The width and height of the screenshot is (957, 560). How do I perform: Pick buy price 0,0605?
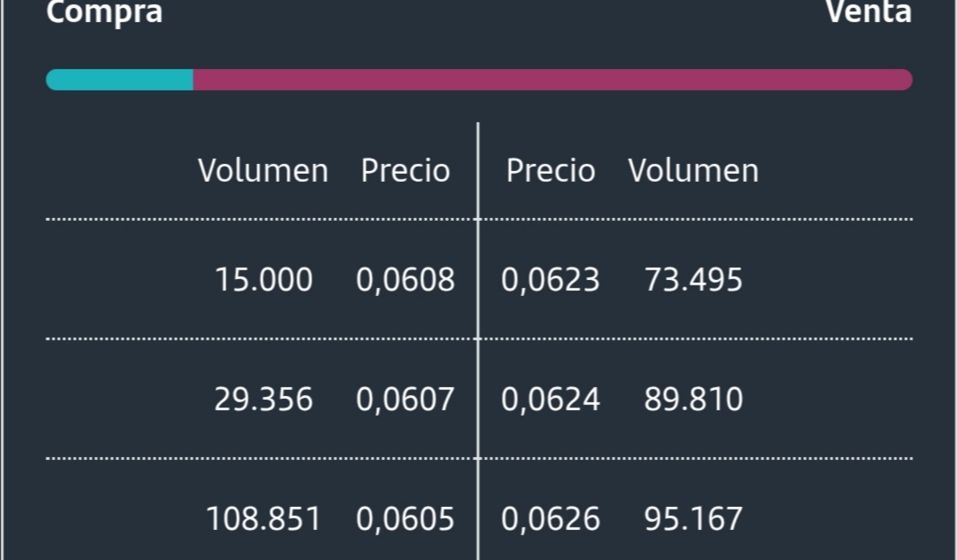(x=405, y=519)
